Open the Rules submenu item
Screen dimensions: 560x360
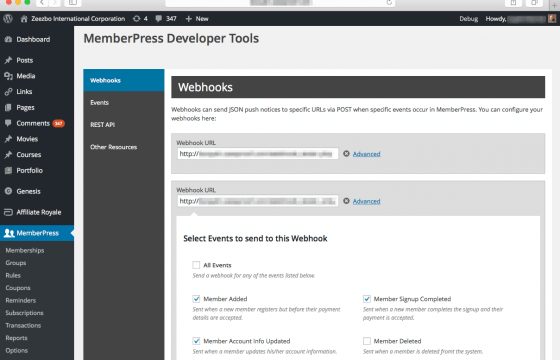13,275
